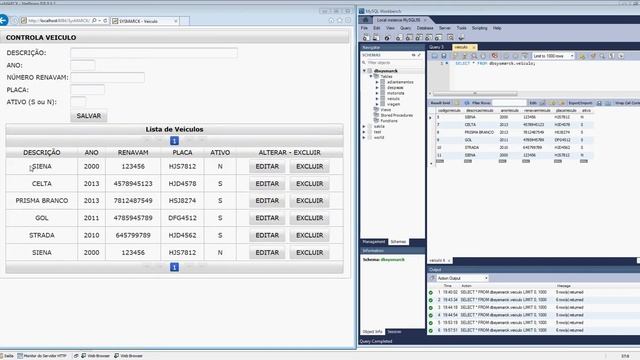Click the save script icon in query editor

click(444, 56)
